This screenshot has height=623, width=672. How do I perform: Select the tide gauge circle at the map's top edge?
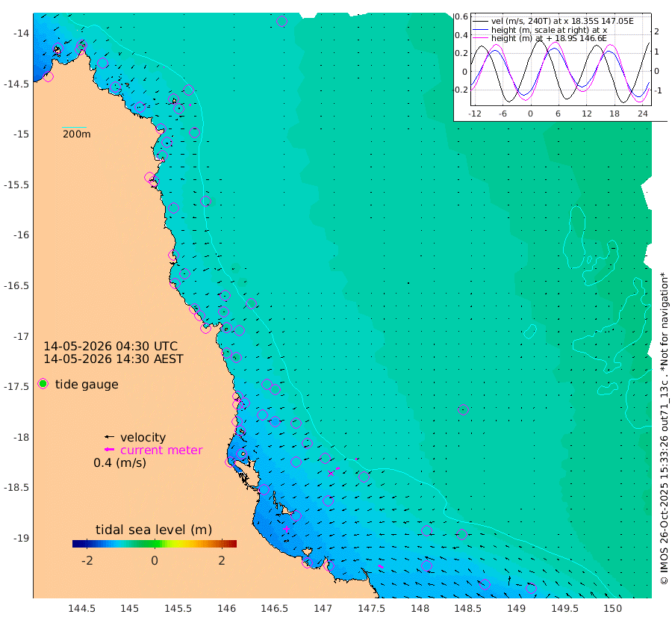pos(281,21)
